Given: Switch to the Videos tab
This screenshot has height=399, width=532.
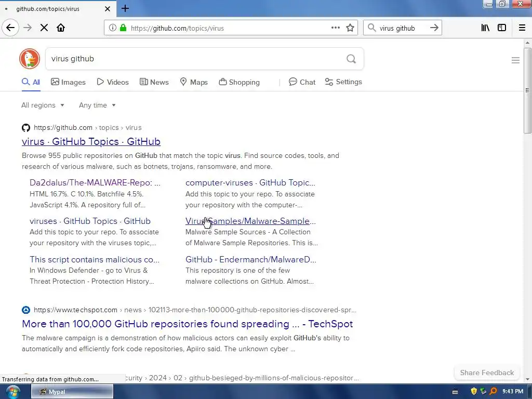Looking at the screenshot, I should click(x=113, y=82).
